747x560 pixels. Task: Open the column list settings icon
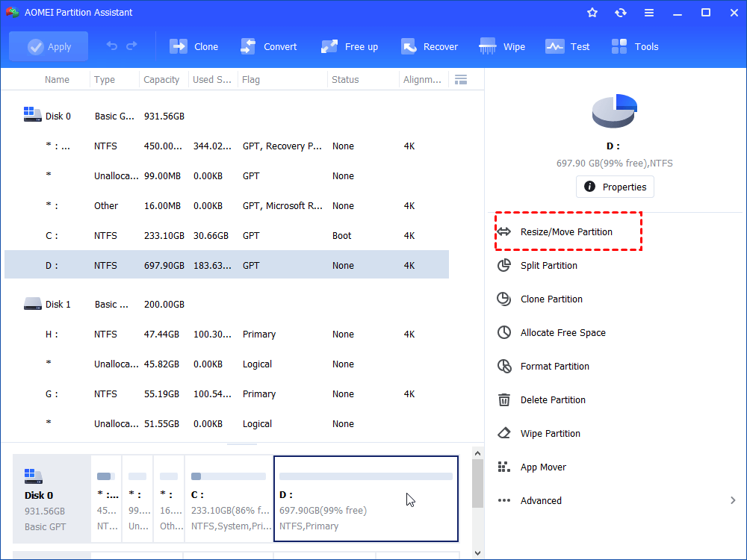point(461,80)
